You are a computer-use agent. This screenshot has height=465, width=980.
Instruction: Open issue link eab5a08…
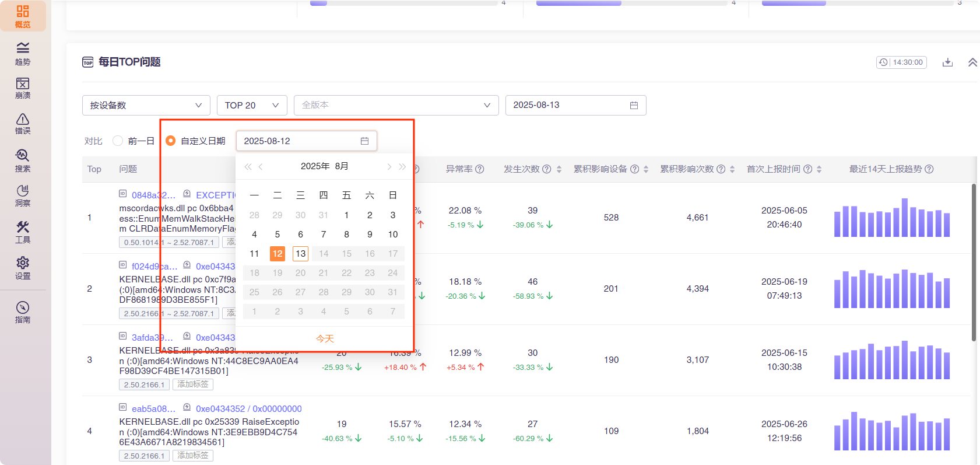click(x=153, y=409)
